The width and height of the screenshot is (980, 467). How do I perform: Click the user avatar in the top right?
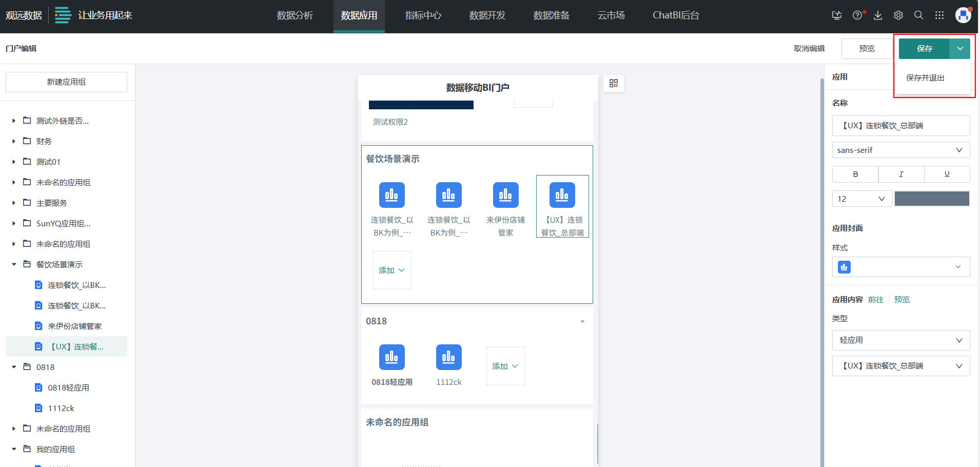[x=963, y=15]
